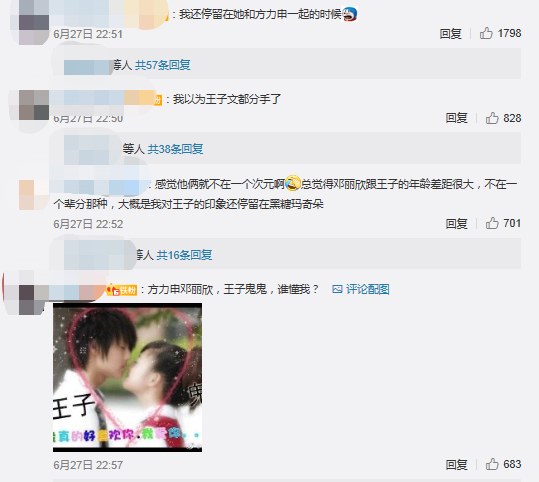This screenshot has height=482, width=539.
Task: Expand the 共38条回复 replies
Action: 175,149
